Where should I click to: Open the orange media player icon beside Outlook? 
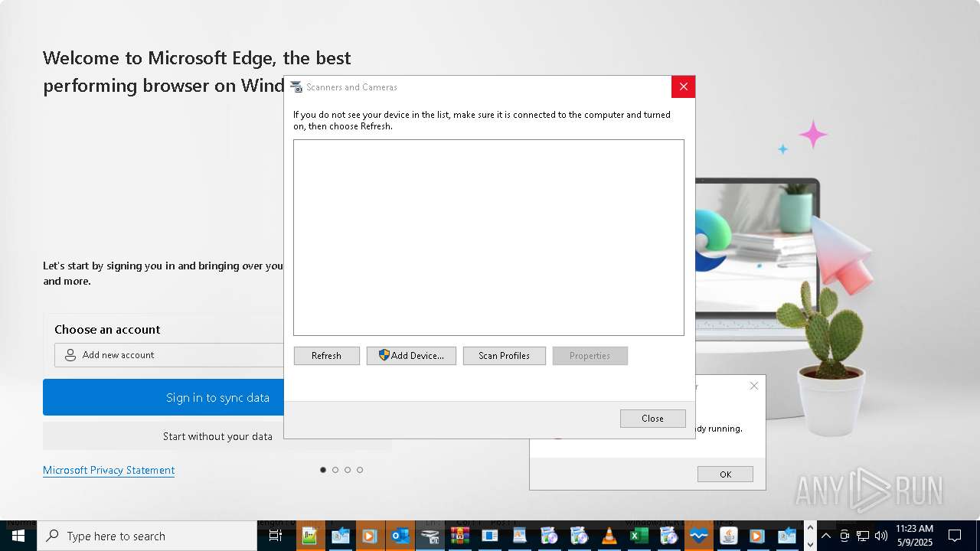369,536
